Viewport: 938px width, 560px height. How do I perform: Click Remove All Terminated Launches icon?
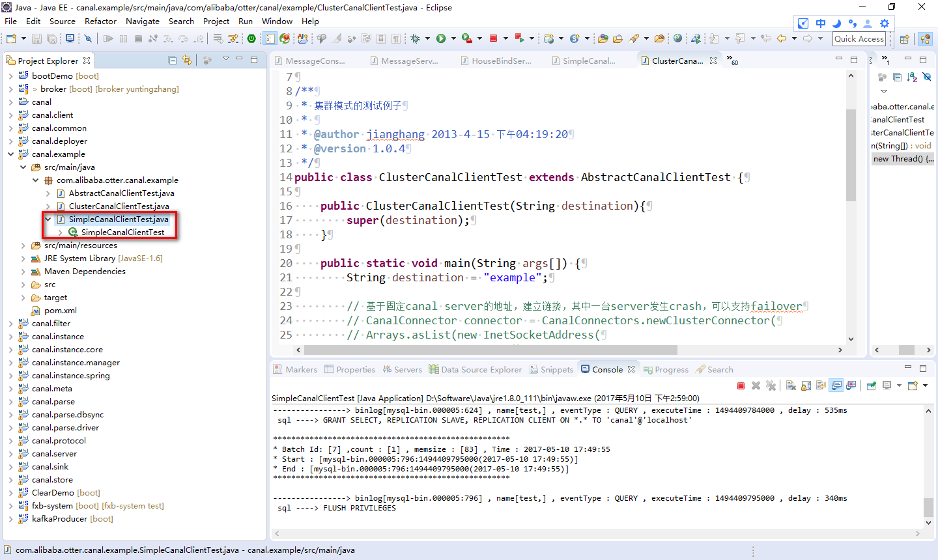pos(771,385)
